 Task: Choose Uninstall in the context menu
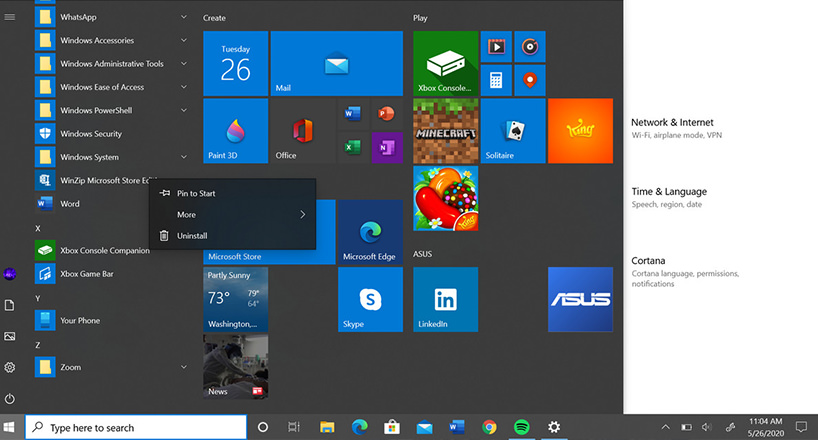tap(232, 236)
